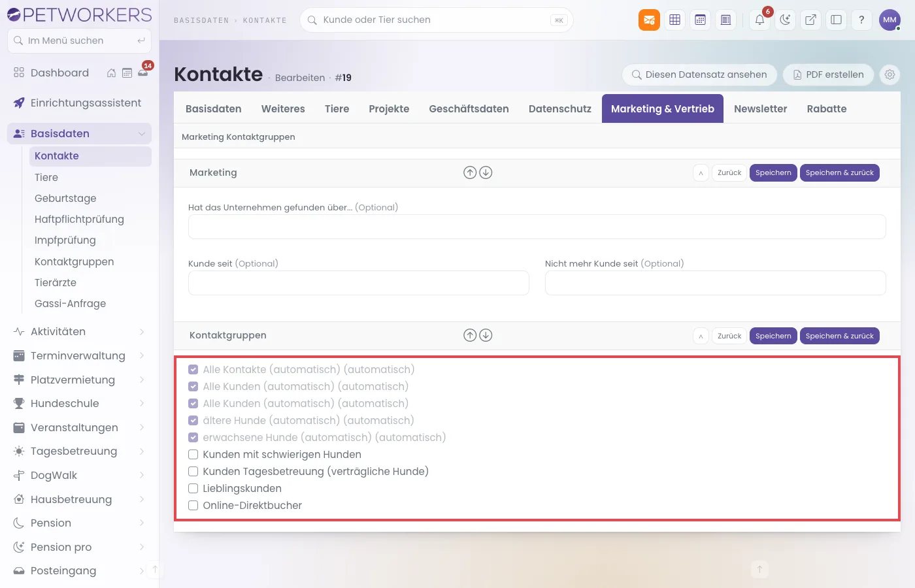
Task: Click the moon night-mode icon
Action: (x=785, y=20)
